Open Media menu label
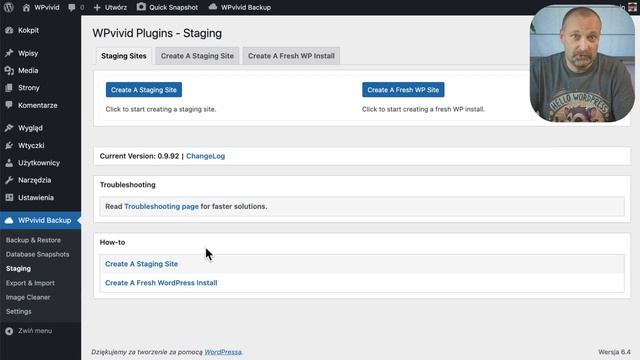Viewport: 640px width, 360px height. point(28,71)
